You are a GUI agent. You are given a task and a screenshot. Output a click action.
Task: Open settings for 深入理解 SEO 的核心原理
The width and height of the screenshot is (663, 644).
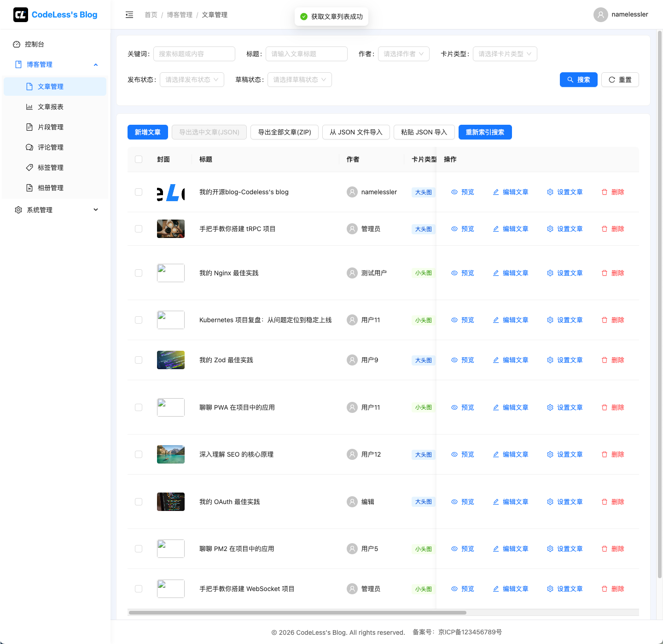click(565, 454)
